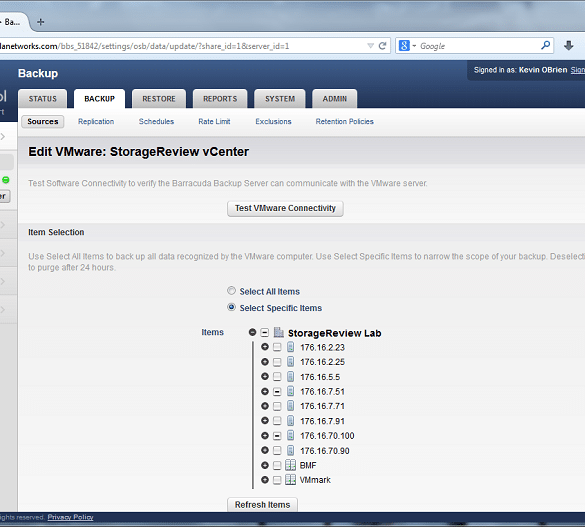Image resolution: width=585 pixels, height=527 pixels.
Task: Click the green status indicator in sidebar
Action: point(6,180)
